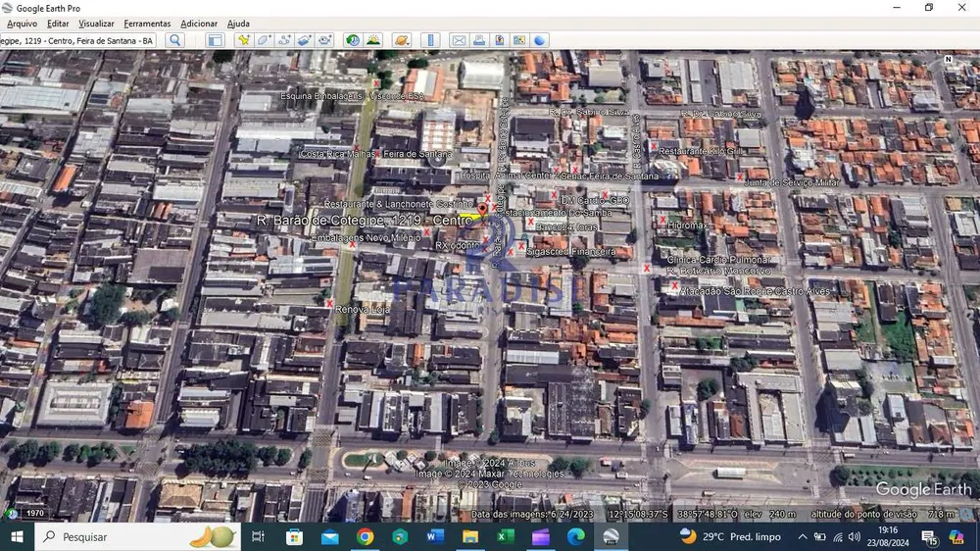Screen dimensions: 980x551
Task: Click the record a tour icon
Action: tap(325, 40)
